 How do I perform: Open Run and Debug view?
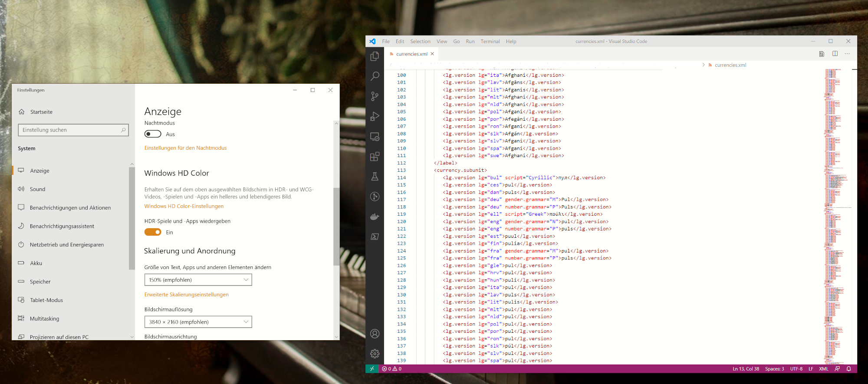(x=375, y=116)
